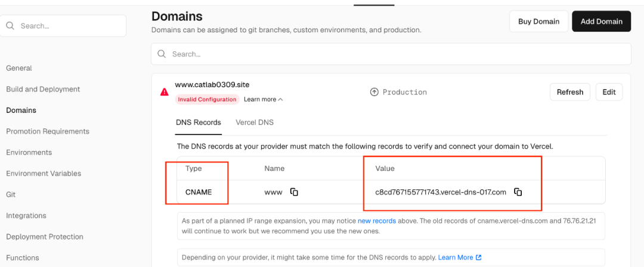Refresh the www.catlab0309.site domain
The height and width of the screenshot is (267, 644).
(570, 92)
